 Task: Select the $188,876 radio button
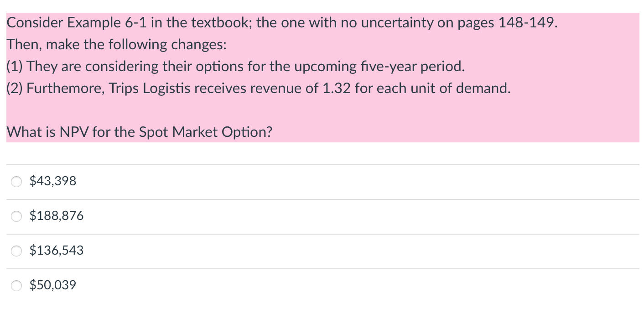coord(16,216)
